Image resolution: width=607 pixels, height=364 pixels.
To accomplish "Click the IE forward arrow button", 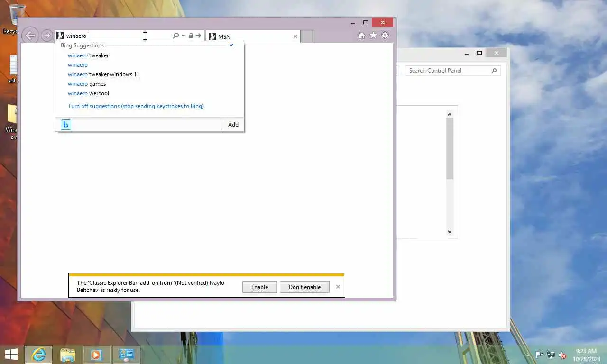I will point(46,36).
